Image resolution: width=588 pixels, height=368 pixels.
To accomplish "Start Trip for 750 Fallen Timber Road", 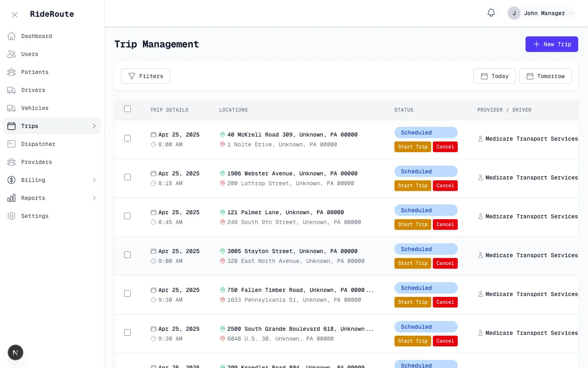I will 413,302.
